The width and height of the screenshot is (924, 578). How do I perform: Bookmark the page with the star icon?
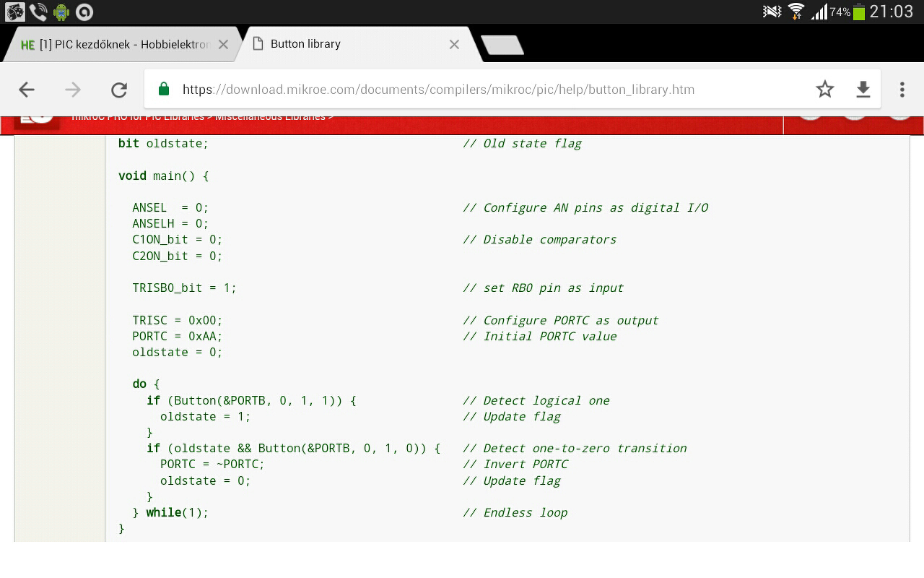[x=824, y=89]
